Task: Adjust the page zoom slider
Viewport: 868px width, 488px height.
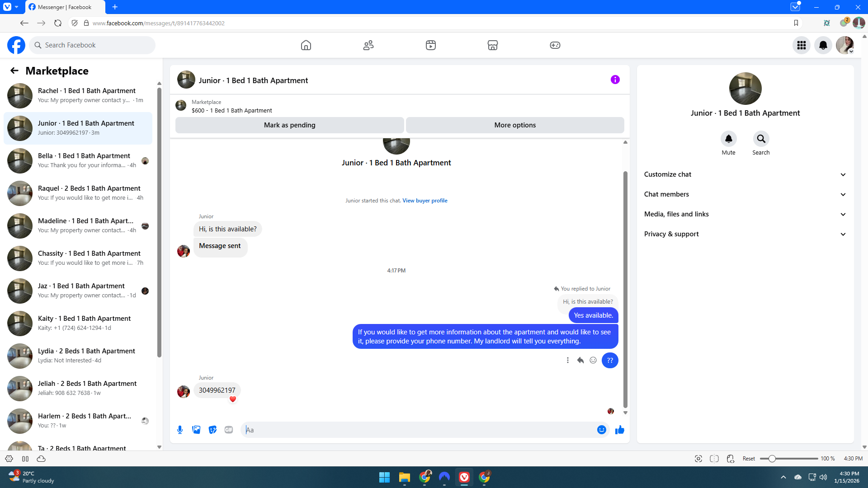Action: (772, 459)
